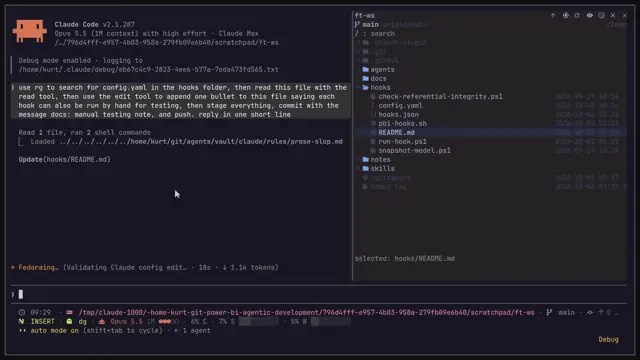
Task: Click the green icon before dg
Action: point(69,322)
